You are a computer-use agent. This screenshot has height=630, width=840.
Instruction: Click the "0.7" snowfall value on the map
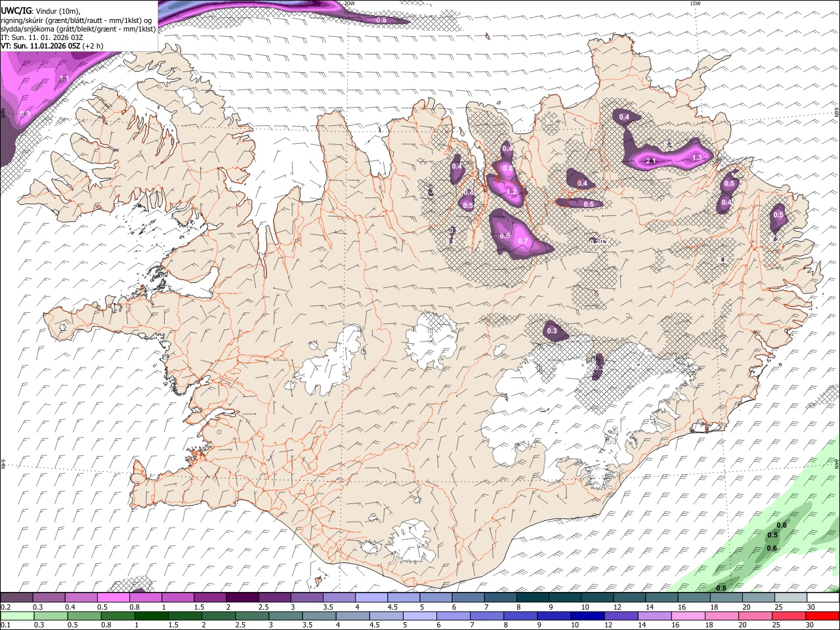(x=523, y=241)
